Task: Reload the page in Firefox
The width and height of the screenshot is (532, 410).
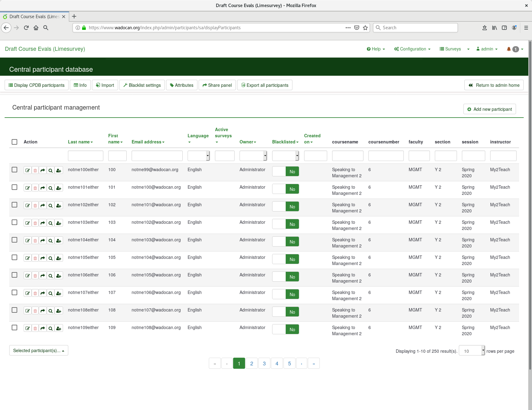Action: [26, 28]
